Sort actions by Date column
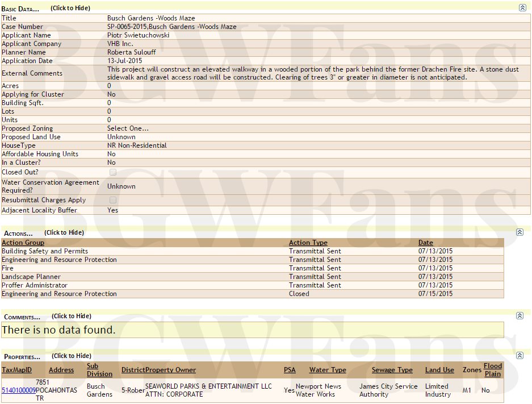532x404 pixels. [425, 243]
